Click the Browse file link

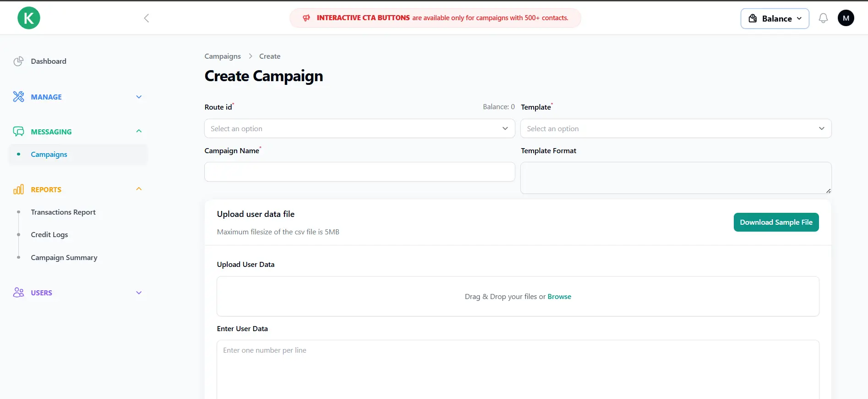(x=559, y=297)
